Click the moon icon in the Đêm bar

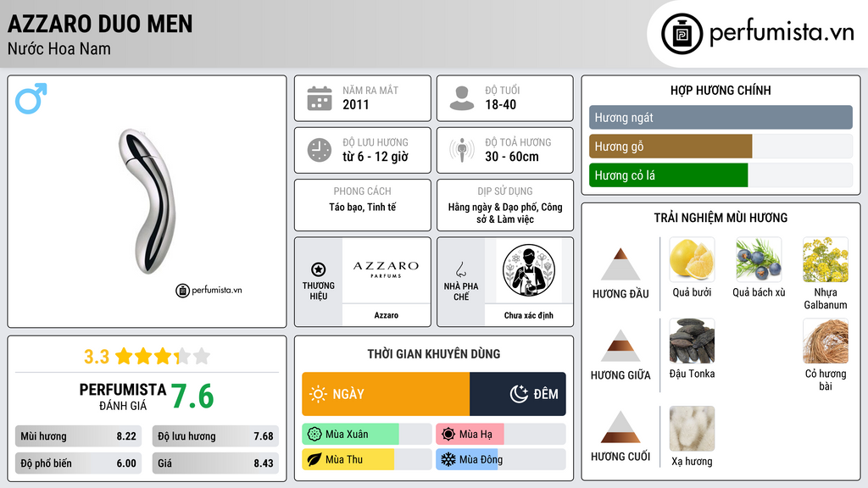(x=519, y=394)
